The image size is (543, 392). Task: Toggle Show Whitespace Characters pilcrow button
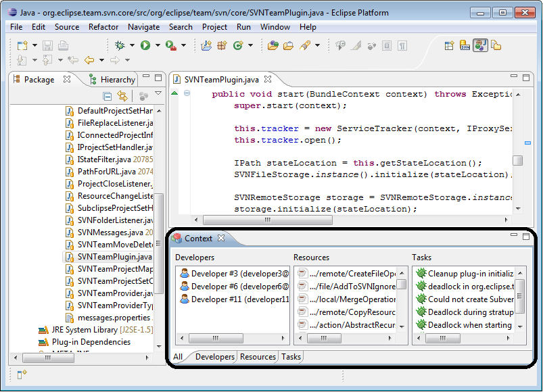pos(402,45)
